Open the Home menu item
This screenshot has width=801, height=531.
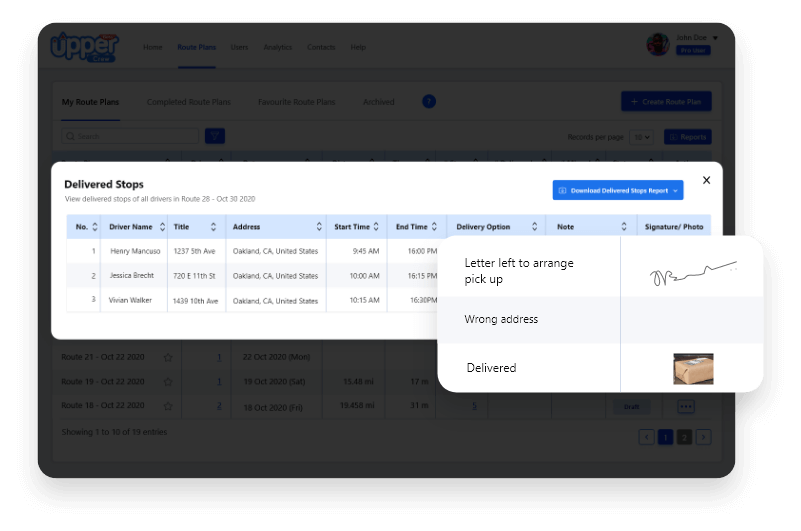152,47
